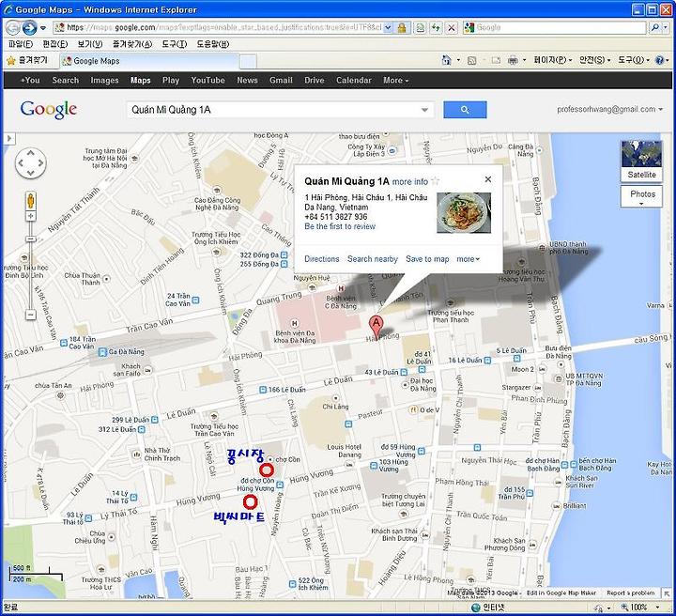The height and width of the screenshot is (616, 676).
Task: Open the 편집(E) menu
Action: 55,44
